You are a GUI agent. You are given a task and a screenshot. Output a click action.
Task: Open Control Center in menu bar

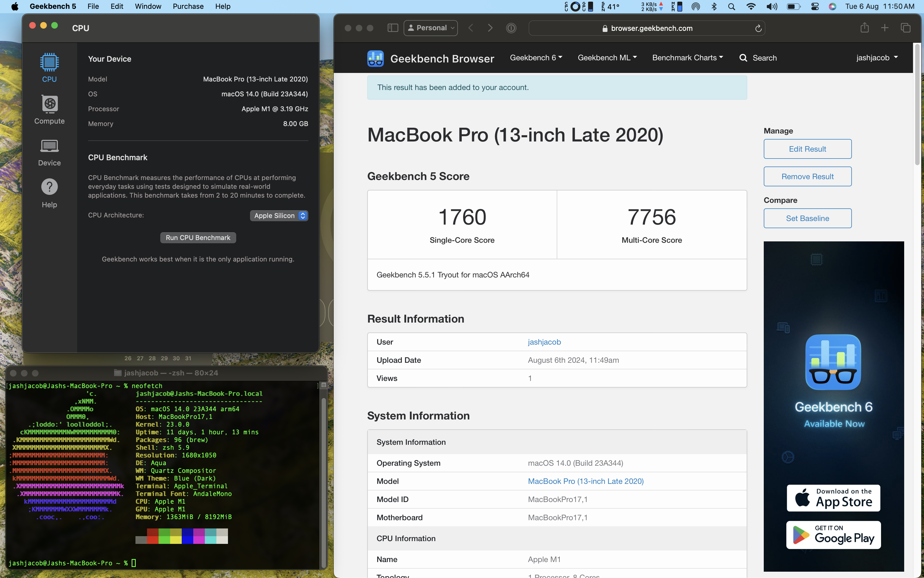tap(814, 7)
